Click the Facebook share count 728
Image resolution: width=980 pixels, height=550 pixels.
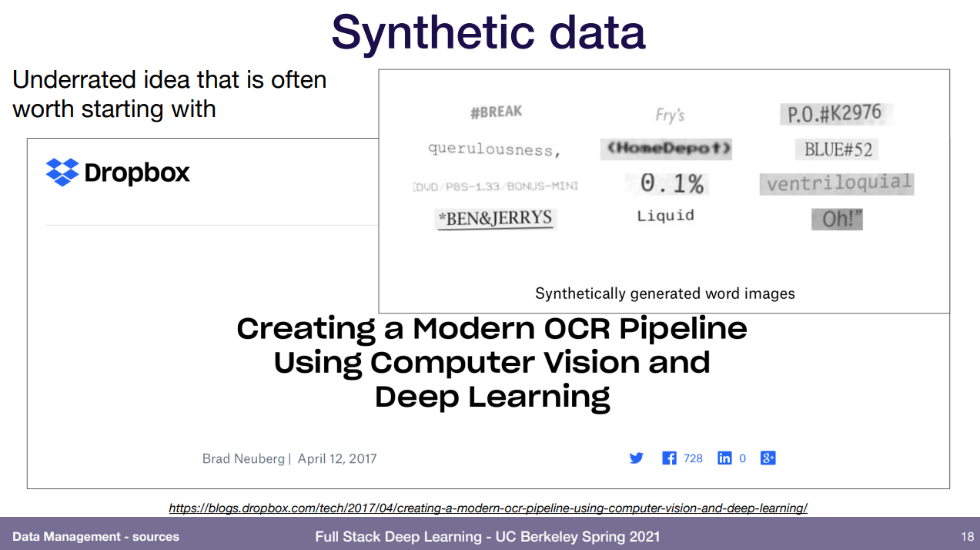coord(693,458)
